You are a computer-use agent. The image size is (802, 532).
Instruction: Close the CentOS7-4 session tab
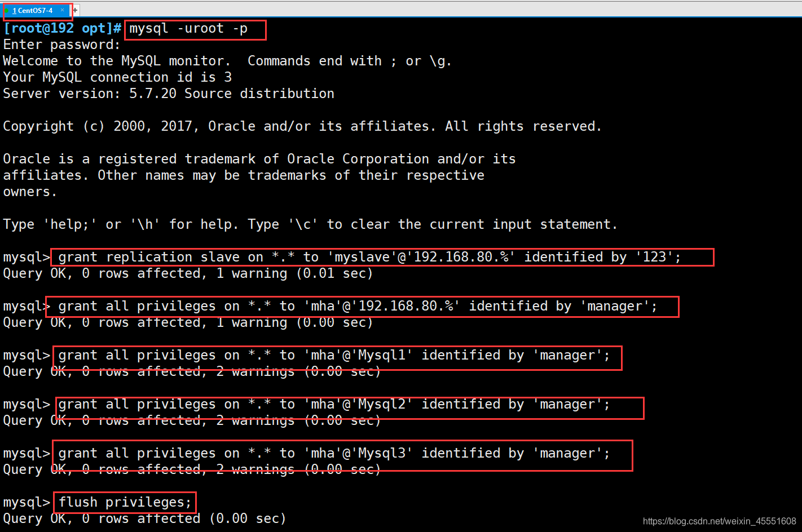point(63,10)
